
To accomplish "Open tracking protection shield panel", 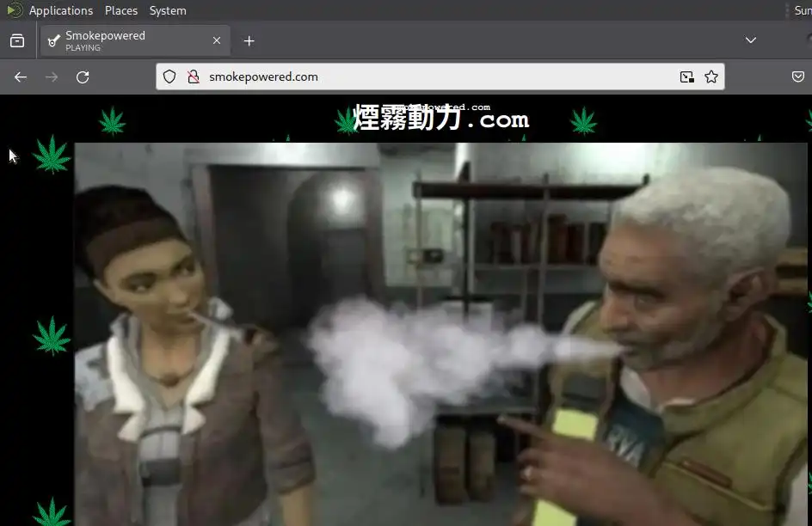I will (x=169, y=76).
